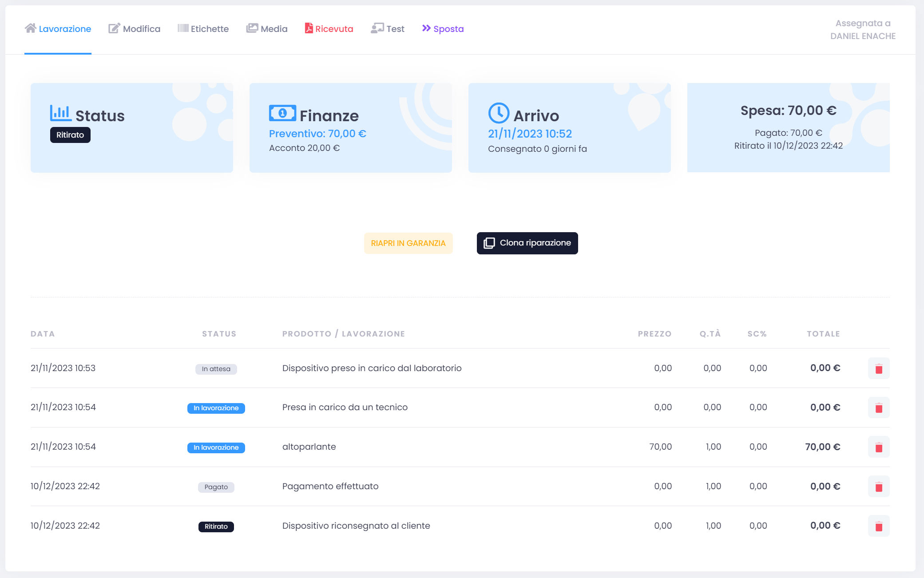Click the Clona riparazione button

click(x=527, y=243)
